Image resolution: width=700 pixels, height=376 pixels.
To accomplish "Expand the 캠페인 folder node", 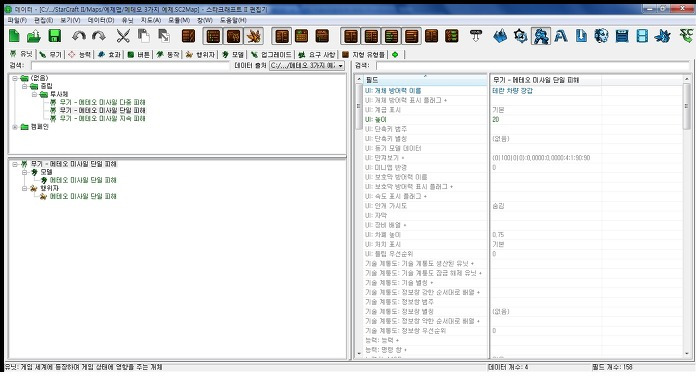I will (x=15, y=127).
